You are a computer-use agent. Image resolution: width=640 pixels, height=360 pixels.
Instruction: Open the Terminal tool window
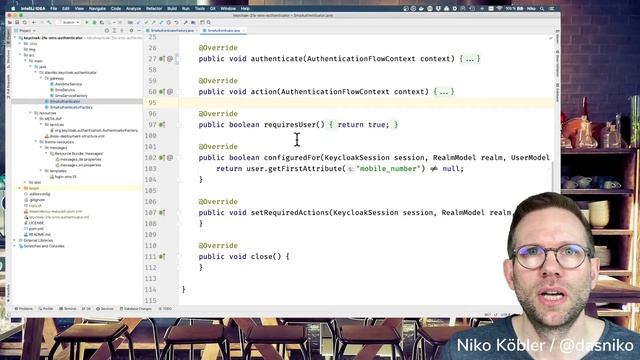[x=68, y=309]
